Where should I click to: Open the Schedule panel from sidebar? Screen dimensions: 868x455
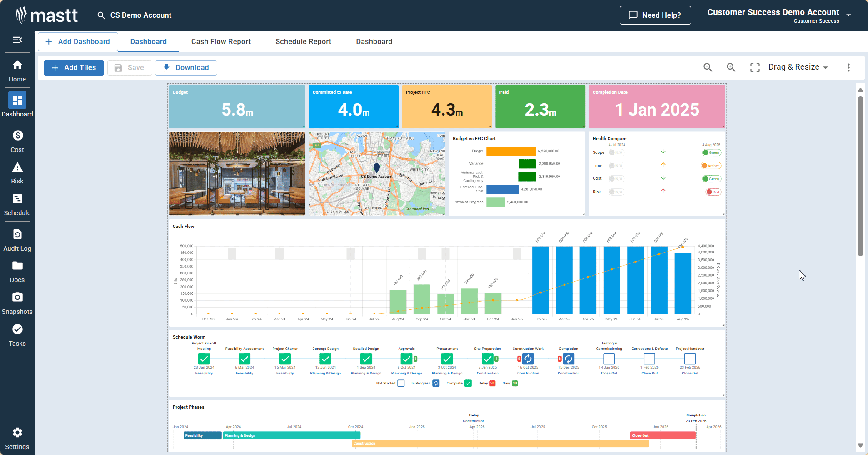point(17,203)
